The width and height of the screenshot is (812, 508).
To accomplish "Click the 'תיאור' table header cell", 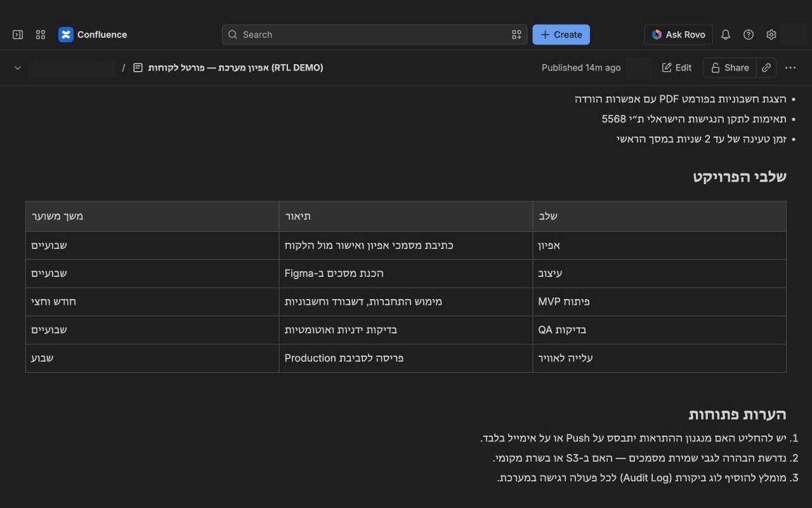I will [406, 217].
